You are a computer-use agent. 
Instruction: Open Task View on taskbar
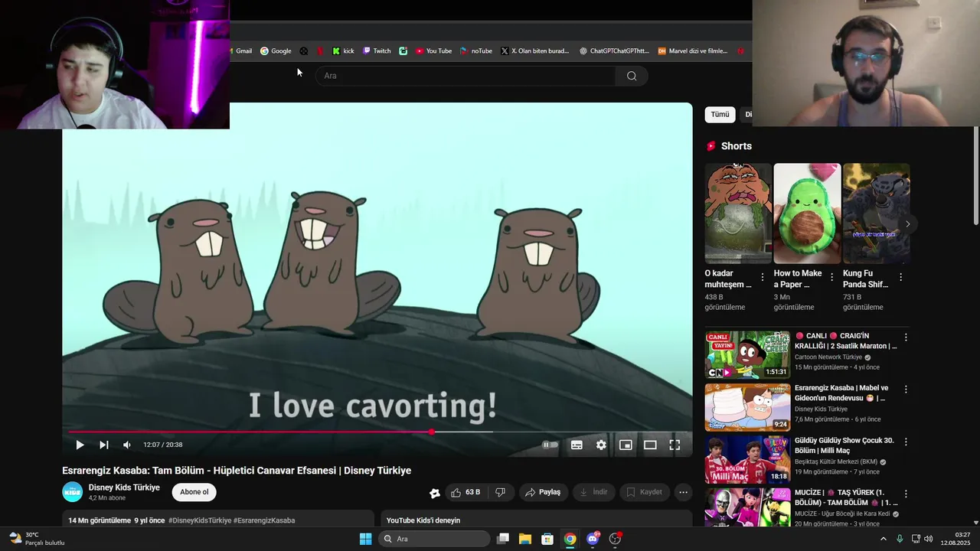click(x=503, y=539)
